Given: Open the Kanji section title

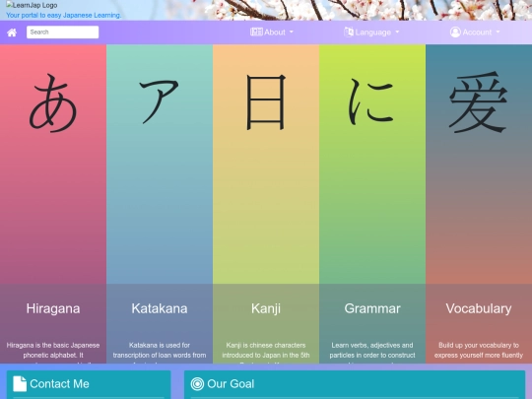Looking at the screenshot, I should click(x=266, y=308).
